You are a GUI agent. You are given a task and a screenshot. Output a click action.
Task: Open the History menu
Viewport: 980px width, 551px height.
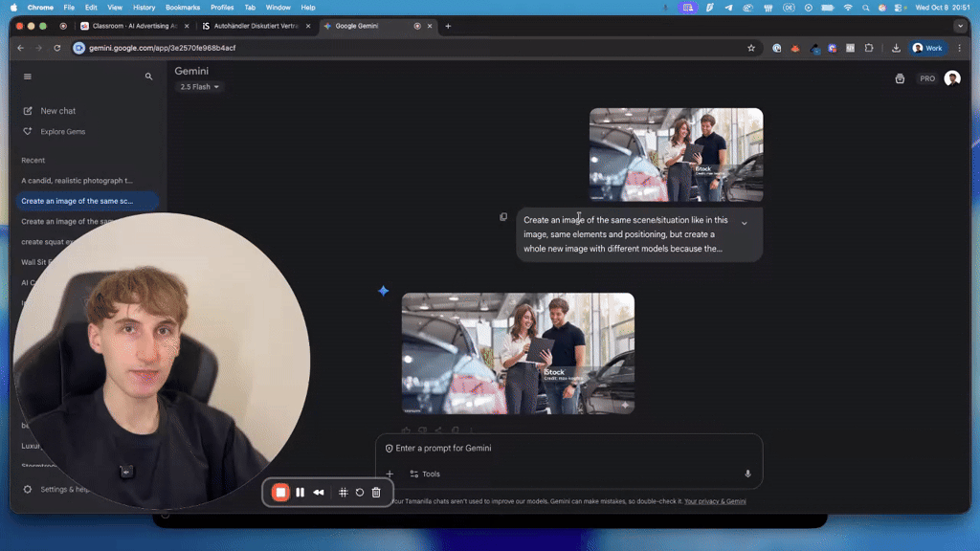[x=144, y=8]
